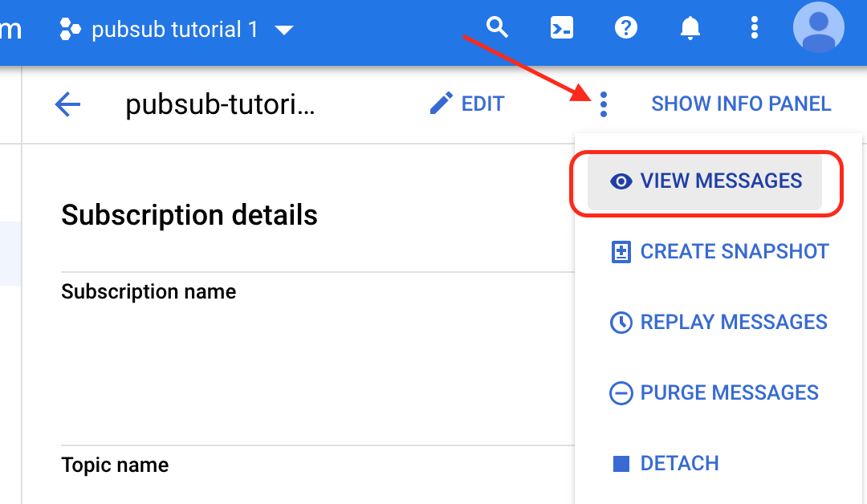The height and width of the screenshot is (504, 867).
Task: Select REPLAY MESSAGES option
Action: click(x=718, y=322)
